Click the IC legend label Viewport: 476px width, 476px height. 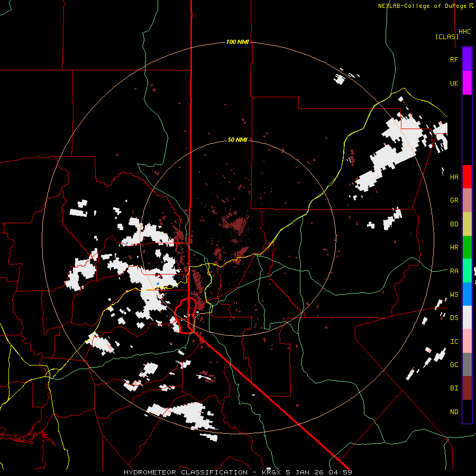tap(454, 342)
